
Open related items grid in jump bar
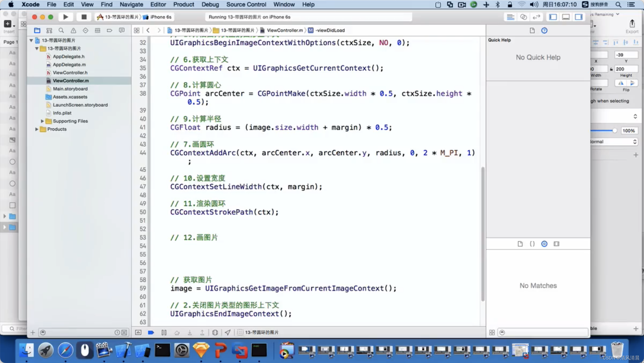(137, 30)
